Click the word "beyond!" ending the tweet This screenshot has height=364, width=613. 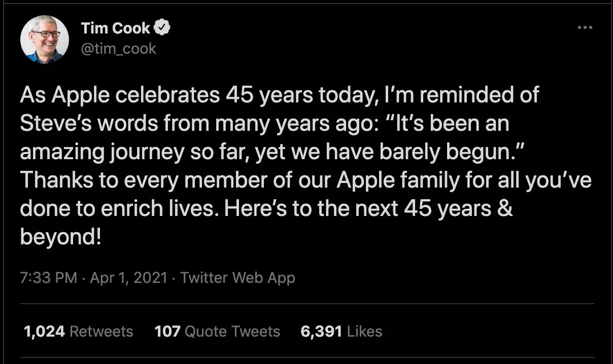[x=61, y=237]
